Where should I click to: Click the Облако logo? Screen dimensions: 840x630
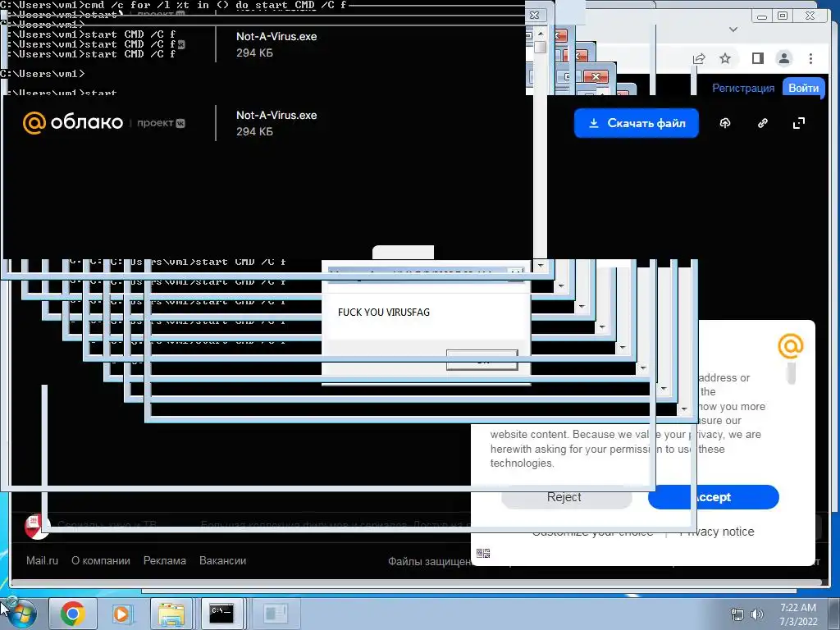point(73,123)
